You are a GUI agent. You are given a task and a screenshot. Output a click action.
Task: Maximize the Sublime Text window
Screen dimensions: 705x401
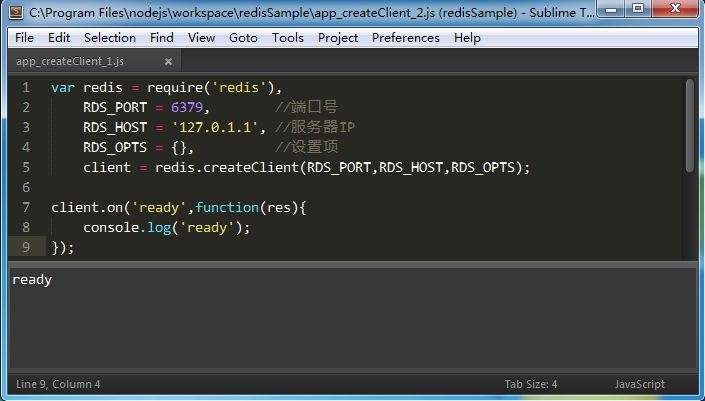point(639,12)
